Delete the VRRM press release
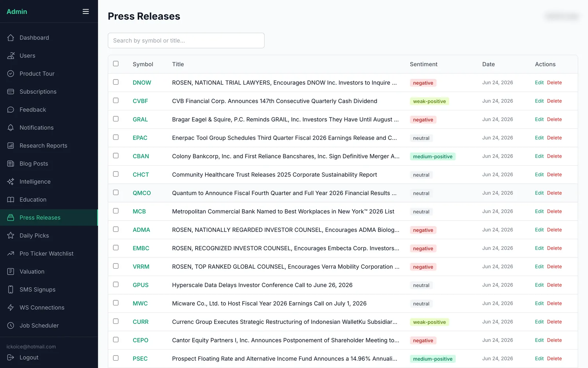This screenshot has width=588, height=368. (x=554, y=266)
